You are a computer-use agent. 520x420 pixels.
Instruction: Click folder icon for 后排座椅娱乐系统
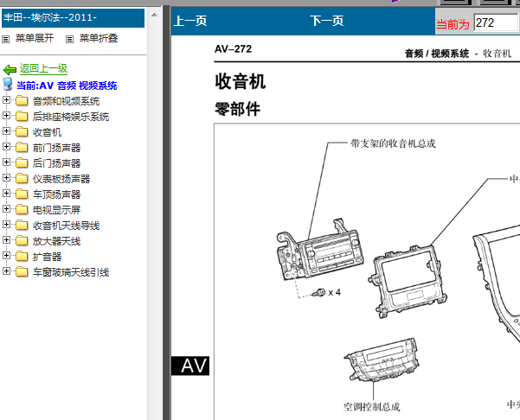click(x=22, y=117)
